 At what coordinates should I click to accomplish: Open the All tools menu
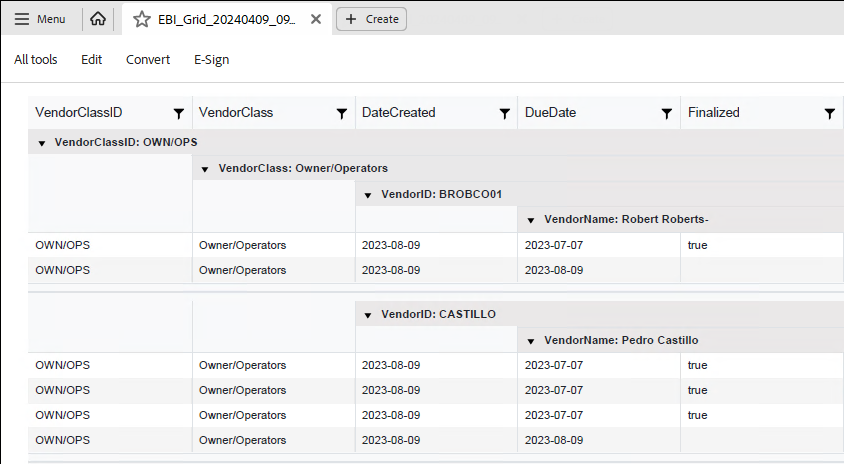[x=35, y=60]
